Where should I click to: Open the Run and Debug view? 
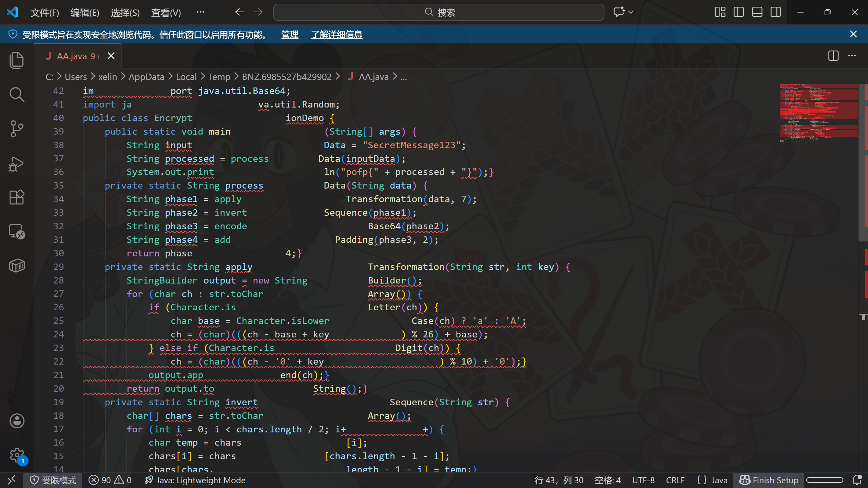pyautogui.click(x=16, y=164)
